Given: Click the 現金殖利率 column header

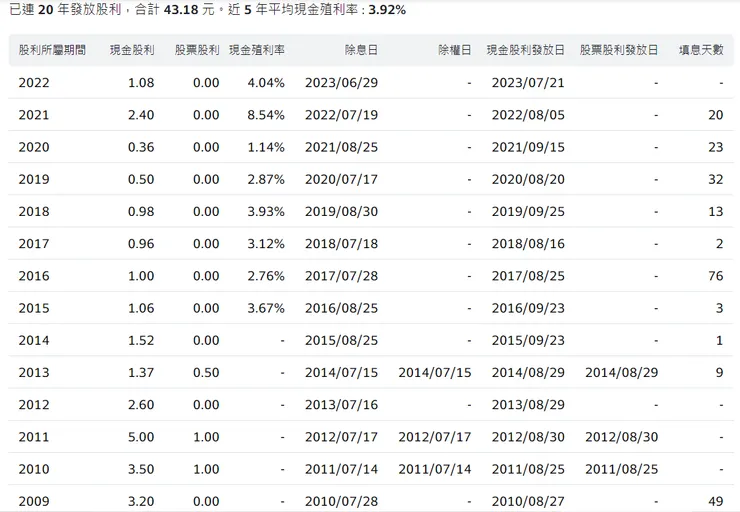Looking at the screenshot, I should [257, 50].
